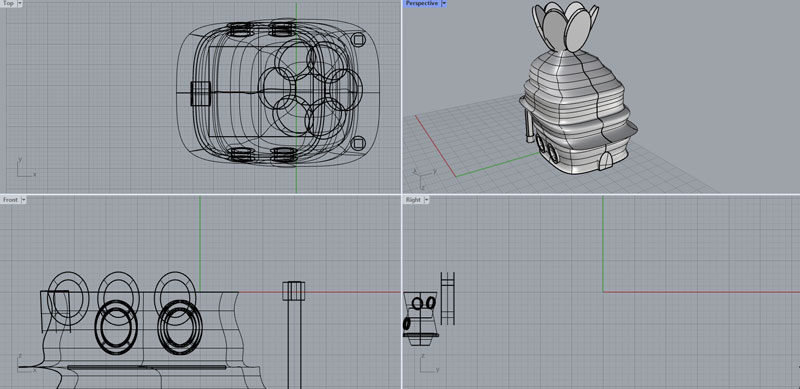
Task: Expand the Right viewport menu arrow
Action: click(426, 200)
